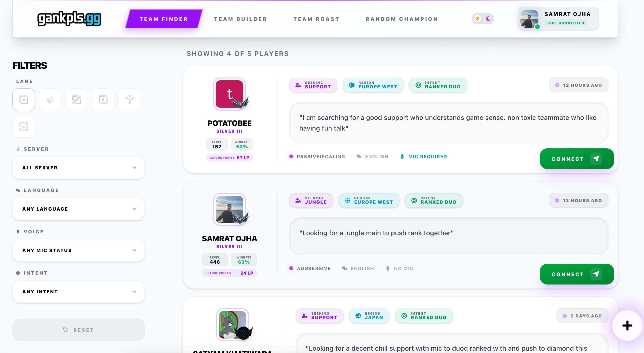Open the Team Roast tab
The image size is (644, 353).
[x=316, y=19]
